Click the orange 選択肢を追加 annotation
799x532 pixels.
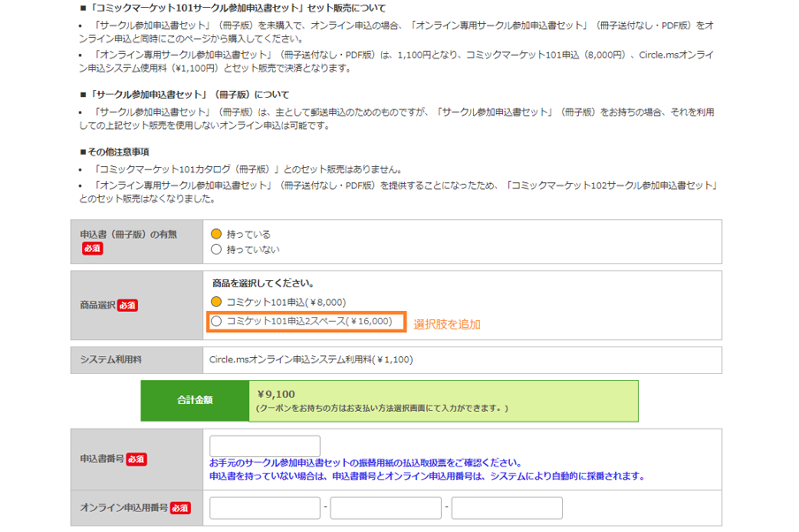point(446,324)
